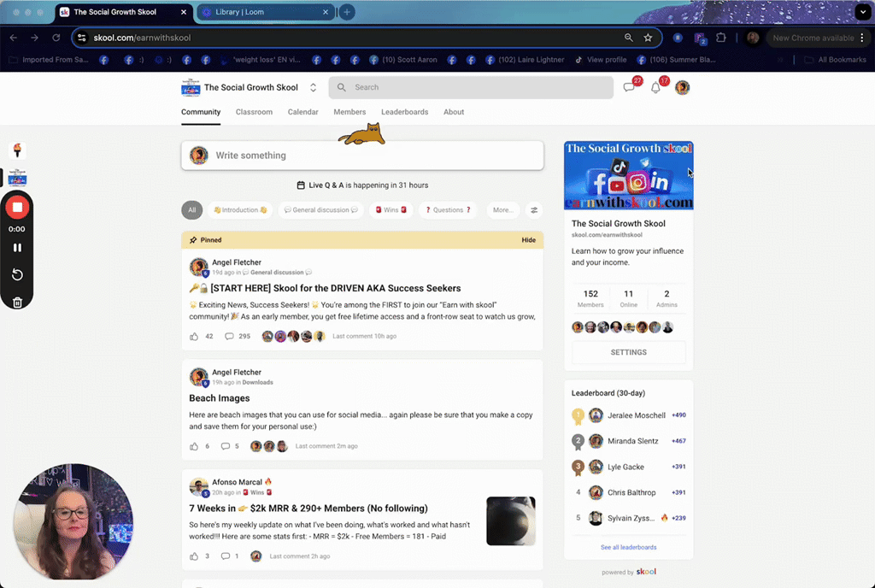Open the 2 Admins count
The image size is (875, 588).
[667, 298]
